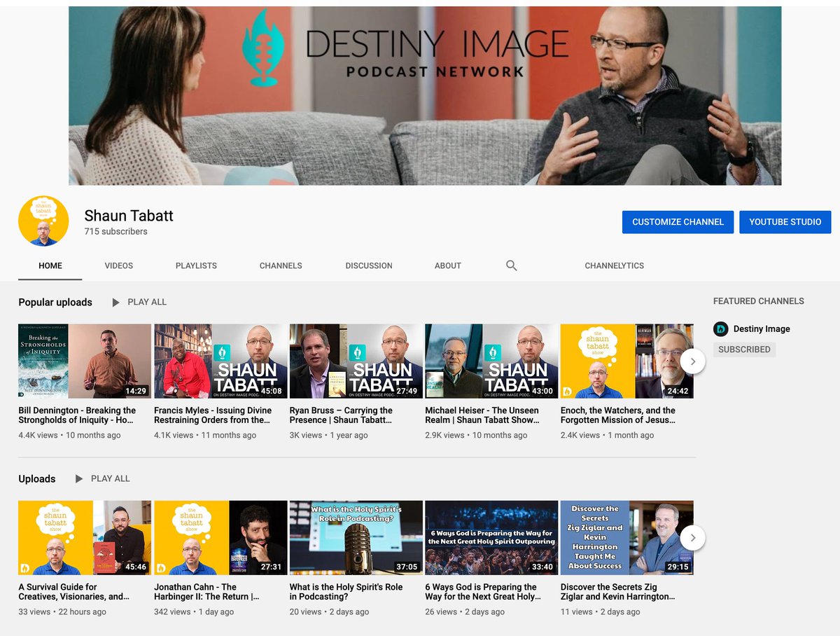Click the Shaun Tabatt channel name
Viewport: 840px width, 636px height.
tap(129, 216)
